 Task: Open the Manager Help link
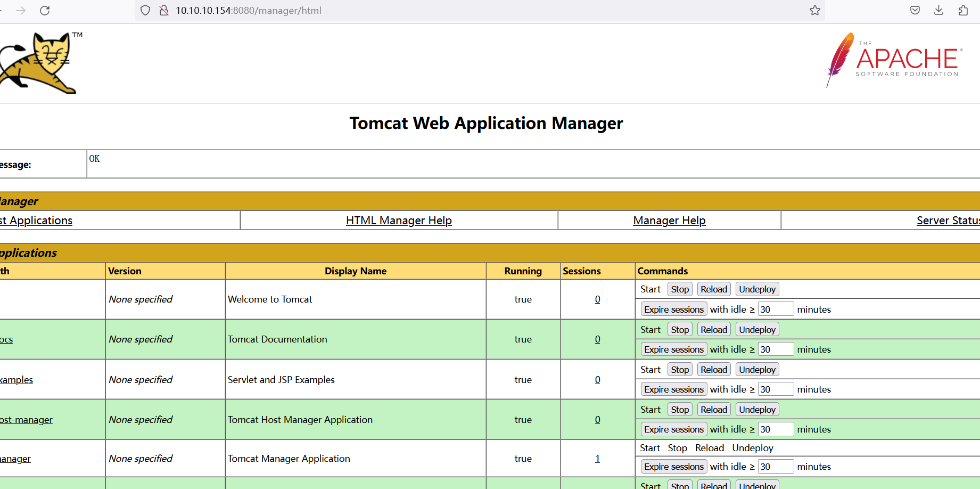(669, 221)
